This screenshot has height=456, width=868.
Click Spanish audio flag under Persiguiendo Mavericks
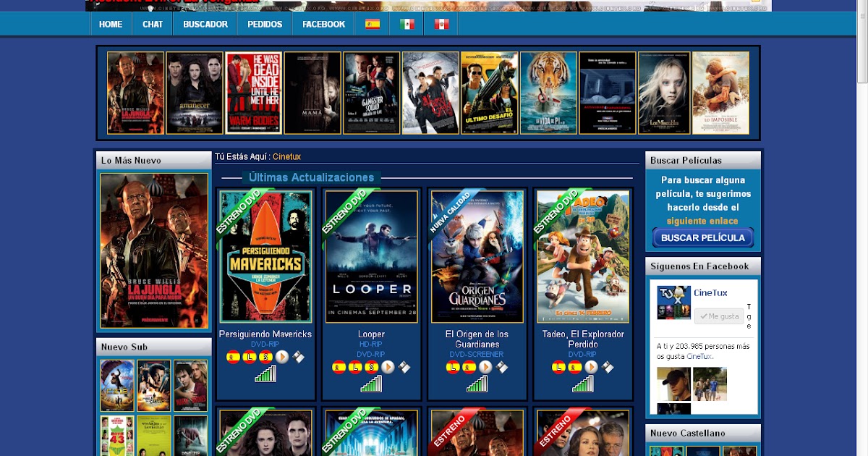click(x=233, y=357)
